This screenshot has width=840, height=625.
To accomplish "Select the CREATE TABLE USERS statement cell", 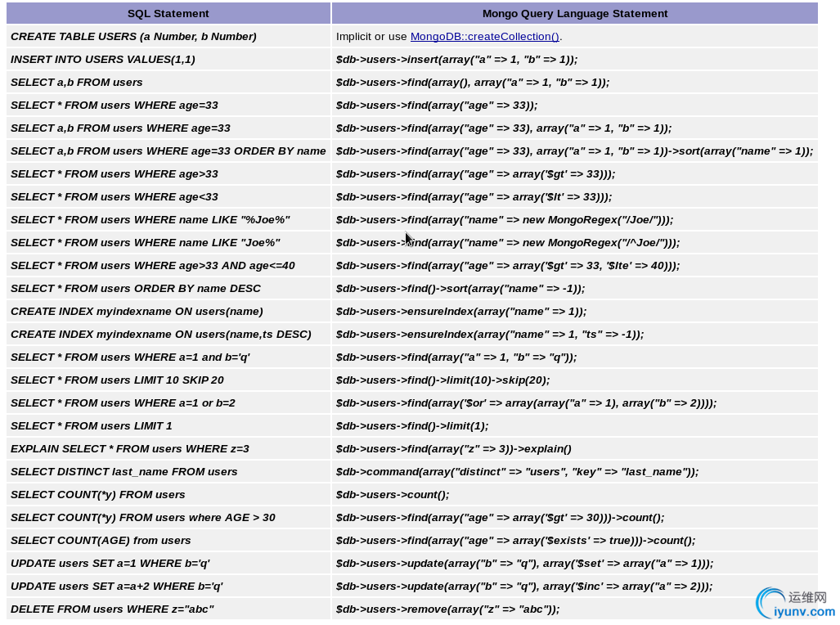I will point(168,37).
